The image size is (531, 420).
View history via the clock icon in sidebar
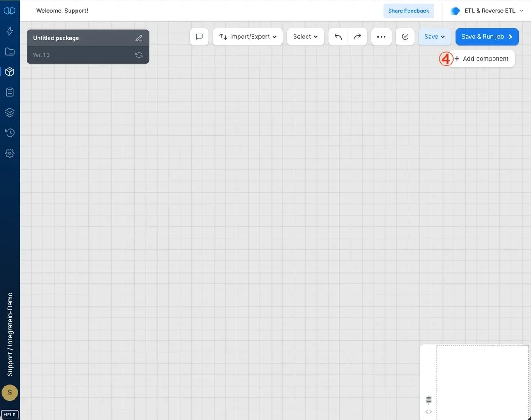click(10, 133)
